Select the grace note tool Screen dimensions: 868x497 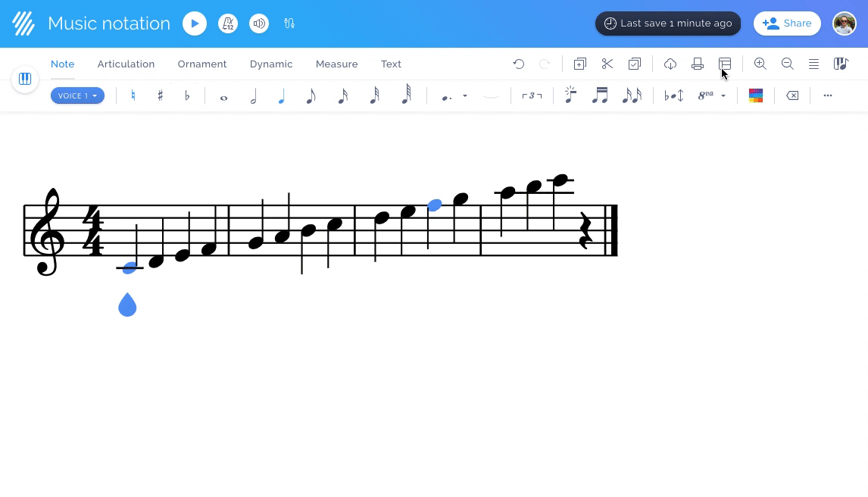[570, 95]
